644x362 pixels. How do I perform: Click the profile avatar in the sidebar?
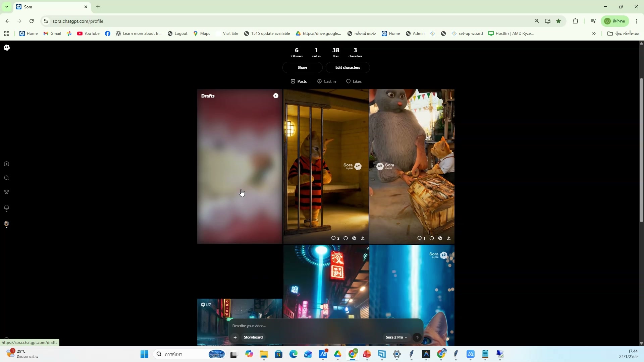pyautogui.click(x=6, y=224)
